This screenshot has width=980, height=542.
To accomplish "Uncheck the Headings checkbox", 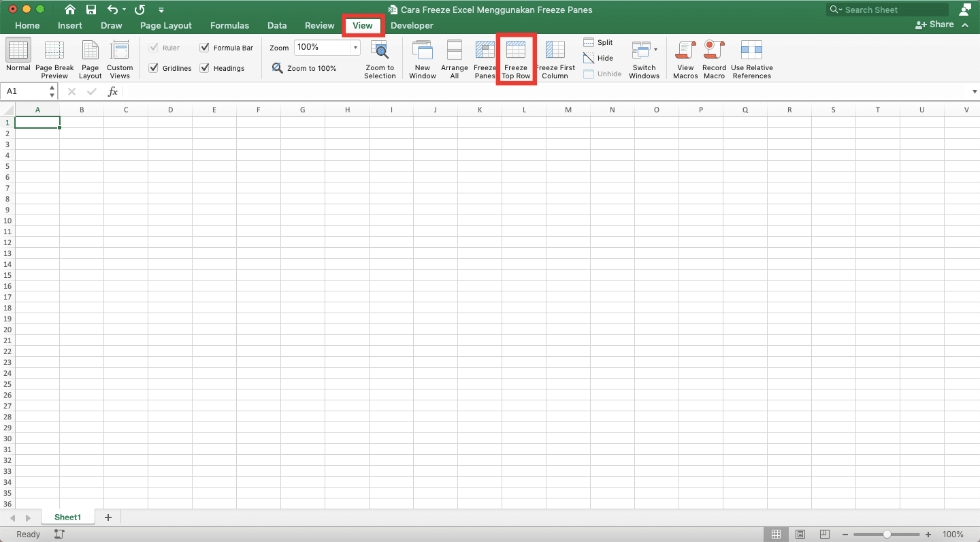I will click(205, 68).
